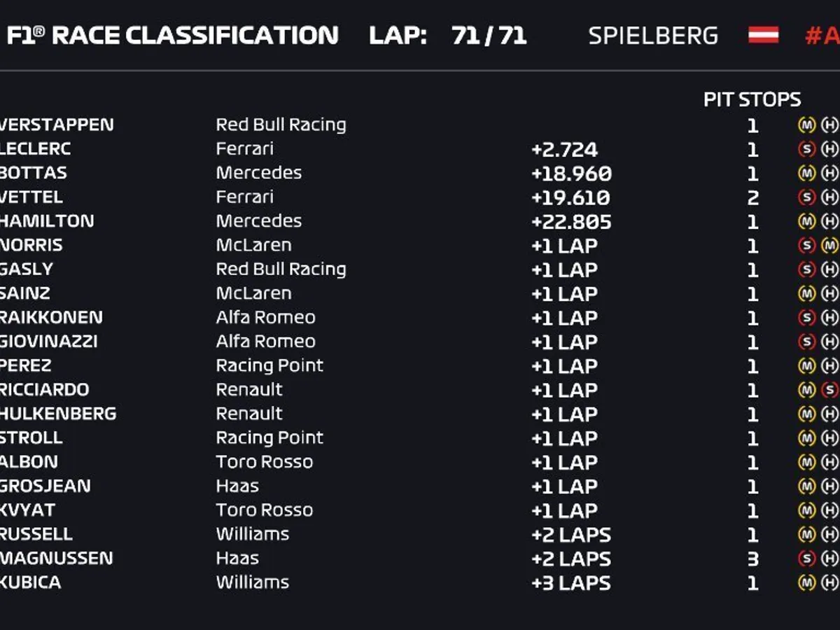Click Ricciardo's red soft tyre icon

click(829, 390)
